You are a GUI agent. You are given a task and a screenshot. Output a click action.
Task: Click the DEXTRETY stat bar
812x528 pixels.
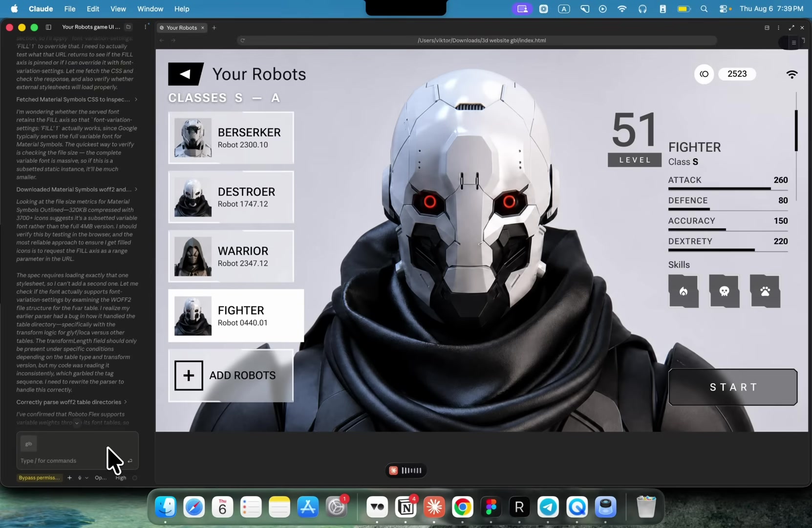tap(728, 250)
